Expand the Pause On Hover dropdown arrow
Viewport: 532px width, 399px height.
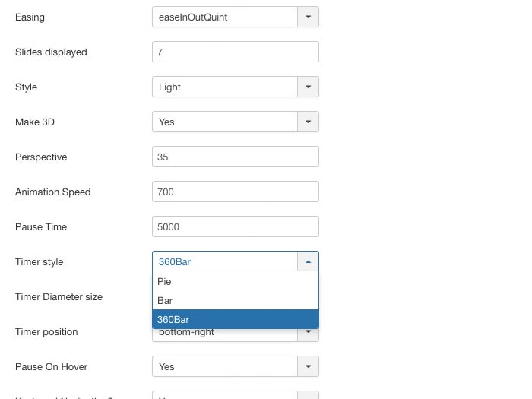(x=308, y=366)
